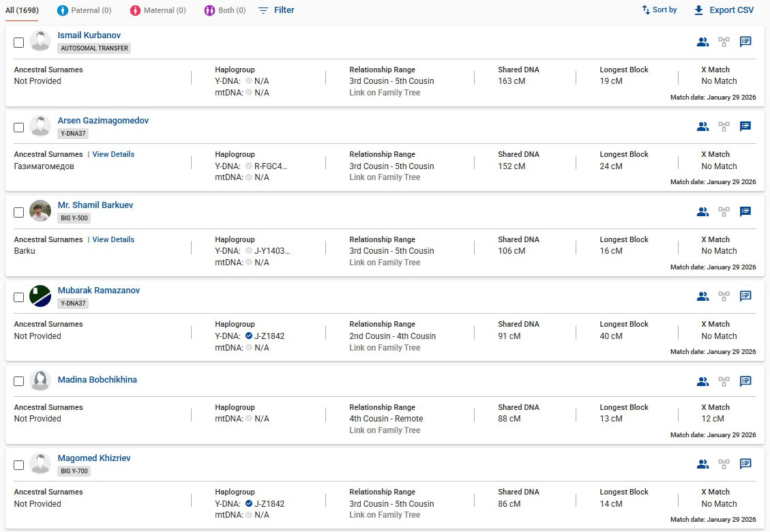
Task: Click the 12 cM X Match value
Action: pyautogui.click(x=713, y=419)
